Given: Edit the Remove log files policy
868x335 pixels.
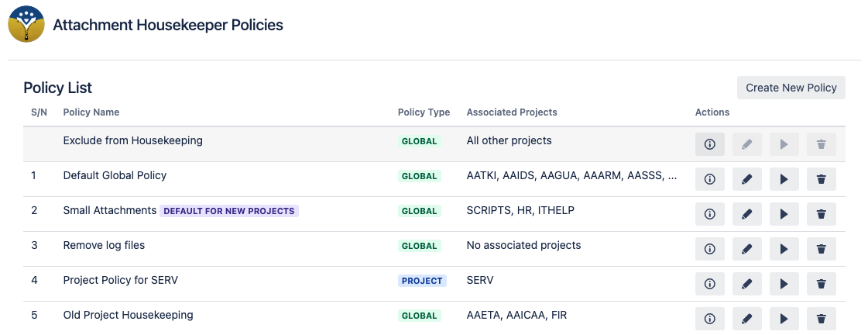Looking at the screenshot, I should tap(746, 249).
